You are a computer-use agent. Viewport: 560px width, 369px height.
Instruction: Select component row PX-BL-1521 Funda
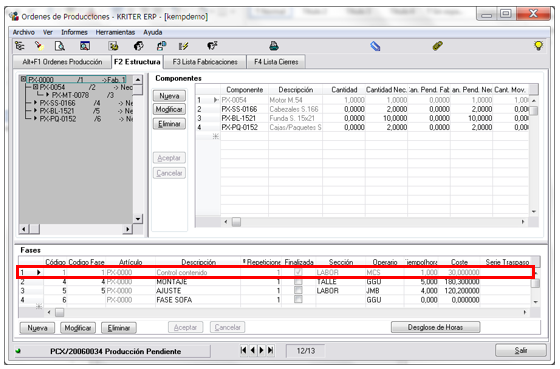point(362,118)
